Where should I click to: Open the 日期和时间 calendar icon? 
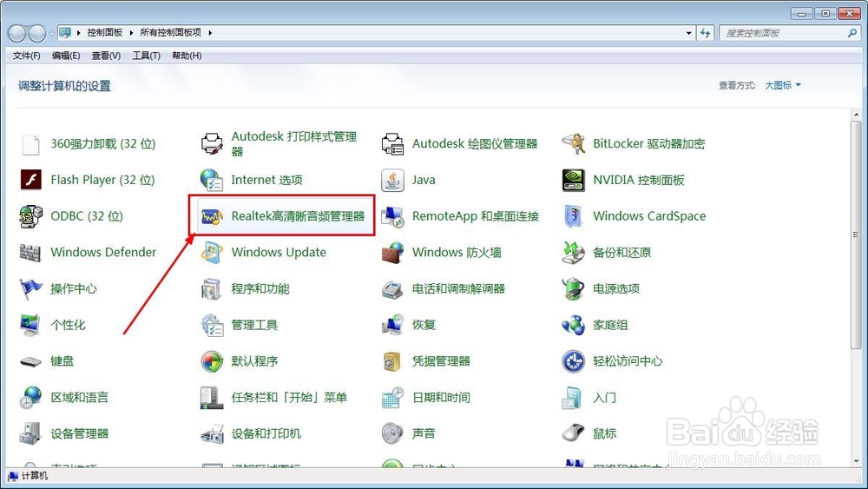coord(392,398)
